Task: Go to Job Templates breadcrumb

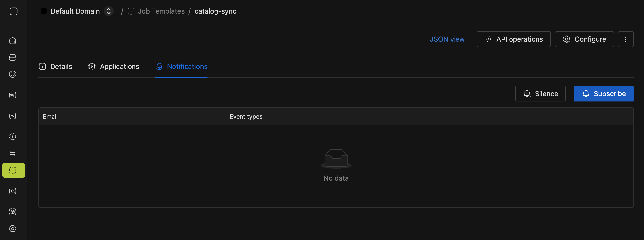Action: 161,11
